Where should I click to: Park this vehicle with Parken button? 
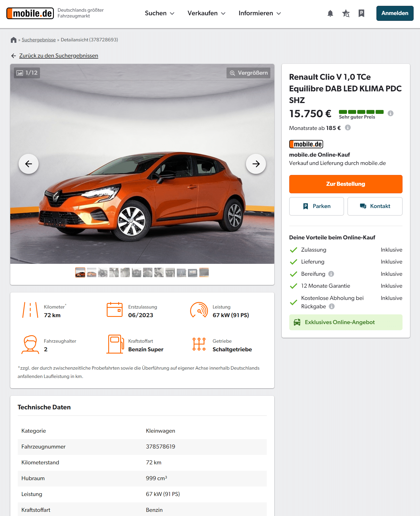pos(316,206)
